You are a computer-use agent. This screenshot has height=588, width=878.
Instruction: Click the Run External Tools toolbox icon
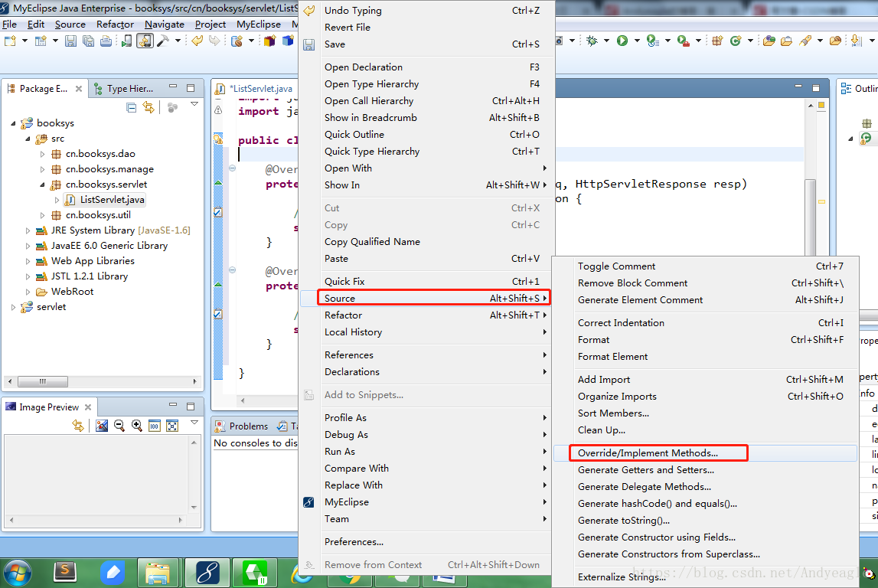point(683,41)
